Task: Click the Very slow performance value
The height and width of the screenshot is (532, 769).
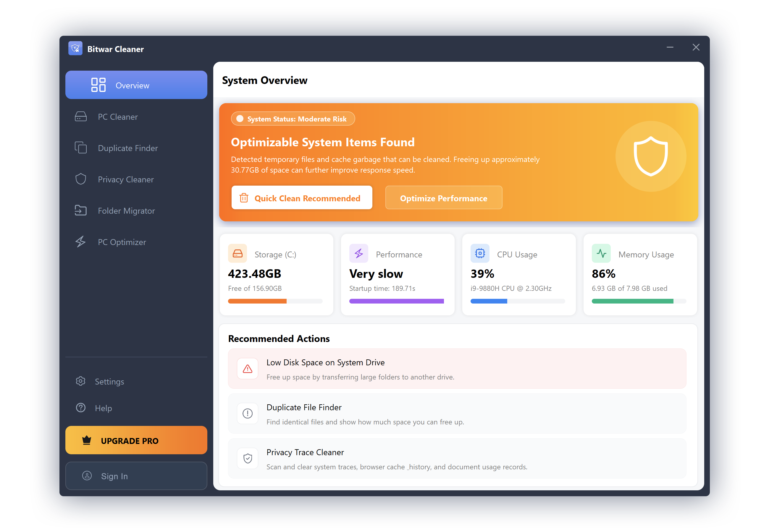Action: click(376, 274)
